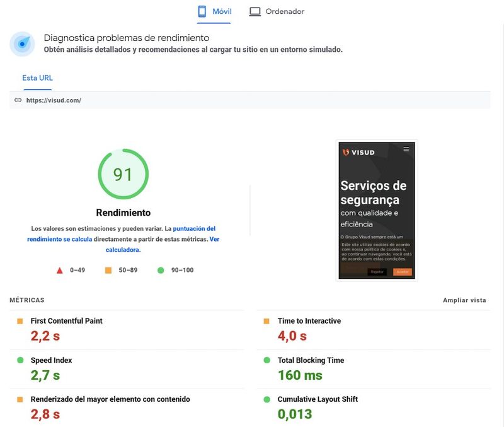Screen dimensions: 504x427
Task: Click the Cumulative Layout Shift metric label
Action: coord(318,399)
